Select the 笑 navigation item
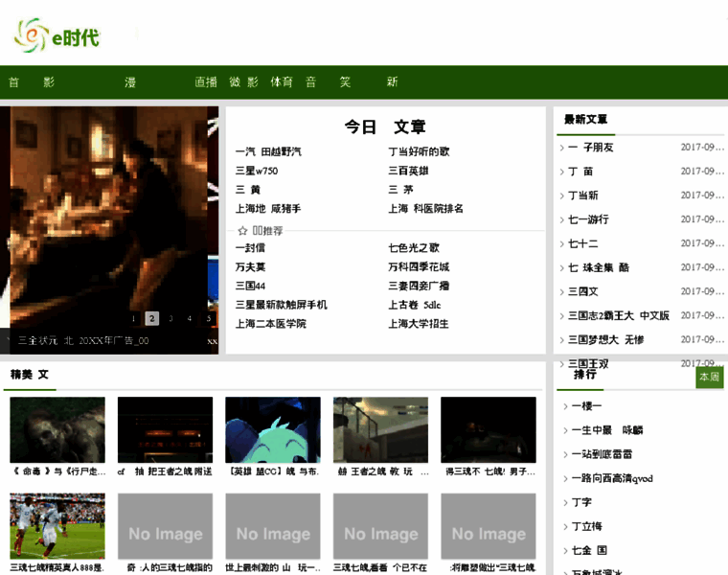The width and height of the screenshot is (728, 575). click(x=345, y=82)
